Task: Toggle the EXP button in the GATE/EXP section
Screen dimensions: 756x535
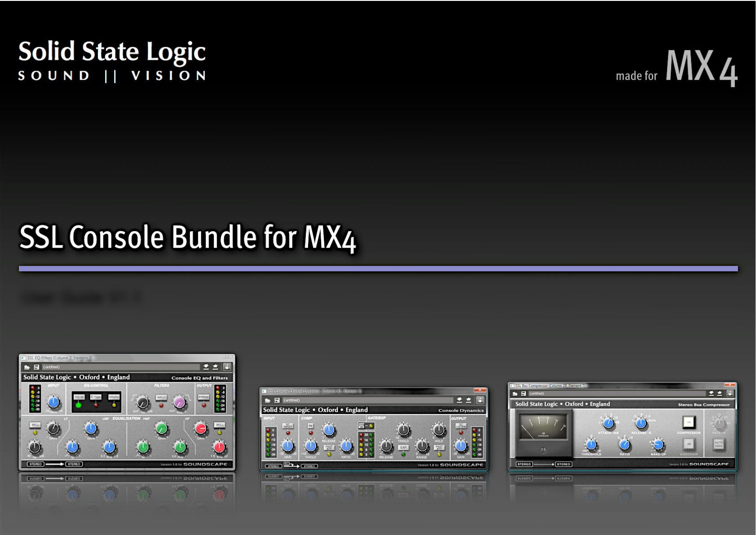Action: coord(403,448)
